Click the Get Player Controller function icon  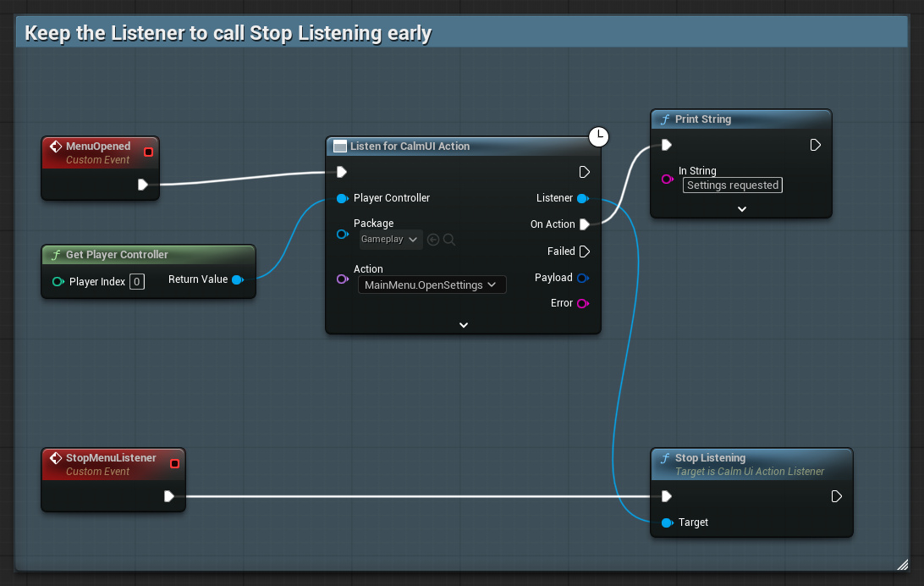pos(56,255)
